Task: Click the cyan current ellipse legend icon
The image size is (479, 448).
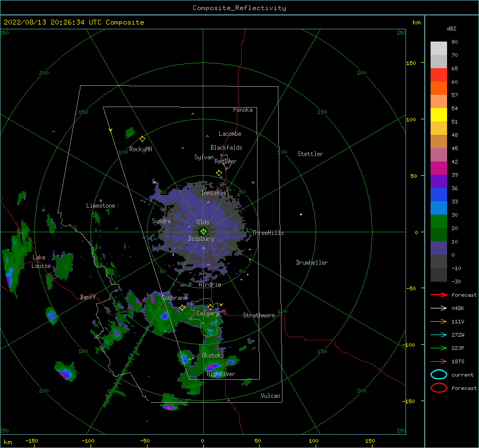Action: pyautogui.click(x=439, y=374)
